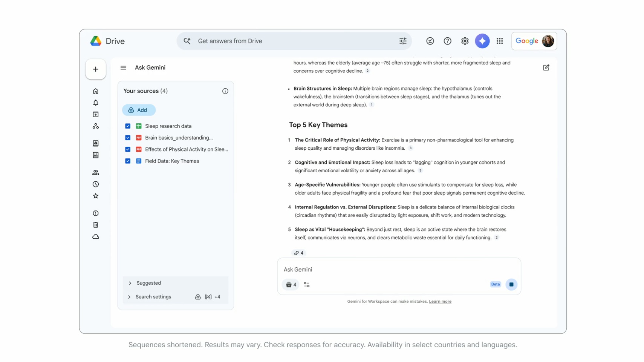Open search filter options in search bar
The width and height of the screenshot is (644, 362).
coord(403,41)
